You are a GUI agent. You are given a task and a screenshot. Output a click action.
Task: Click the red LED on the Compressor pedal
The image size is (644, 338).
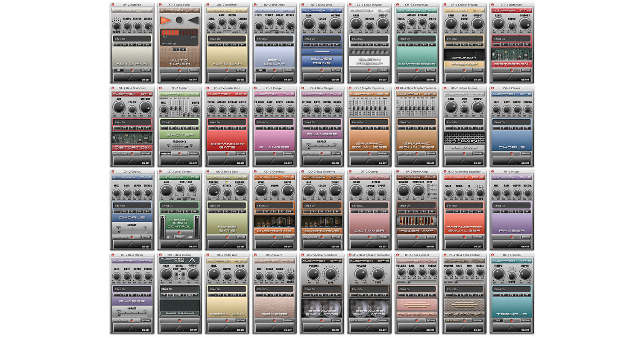[x=416, y=70]
